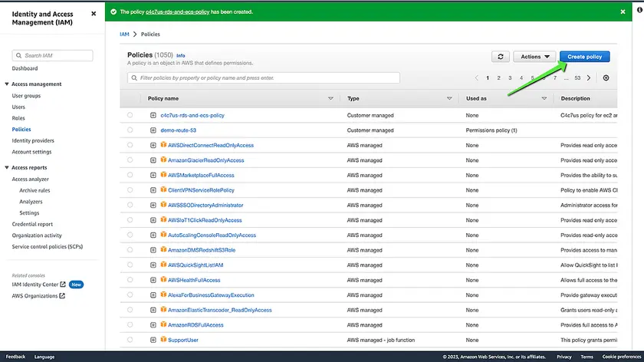Expand the AmazonRDSFullAccess row
644x362 pixels.
click(153, 325)
